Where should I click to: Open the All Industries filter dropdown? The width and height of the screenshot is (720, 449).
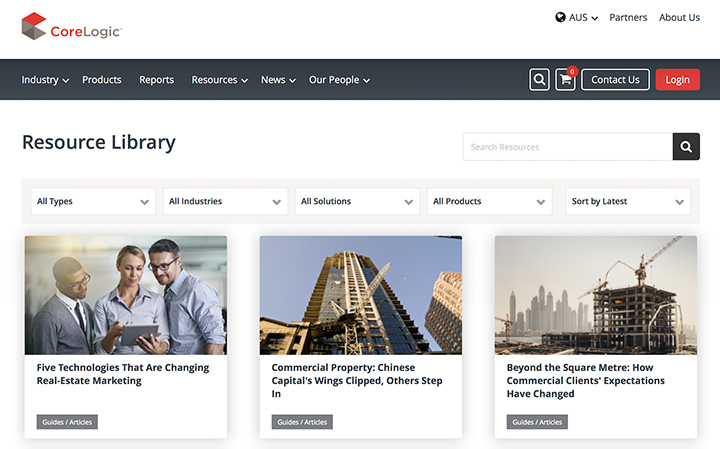[x=225, y=201]
